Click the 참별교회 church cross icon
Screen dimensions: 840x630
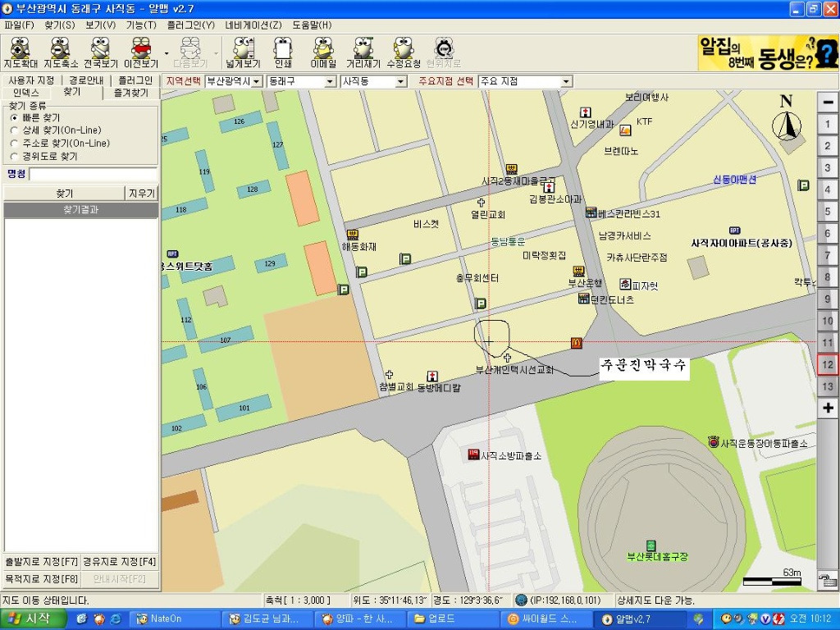point(390,374)
